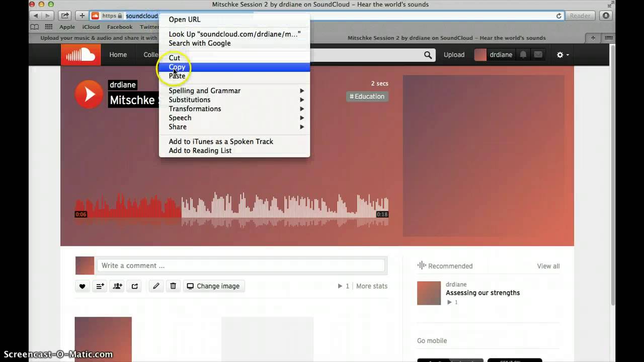Click the Change image button

tap(213, 286)
